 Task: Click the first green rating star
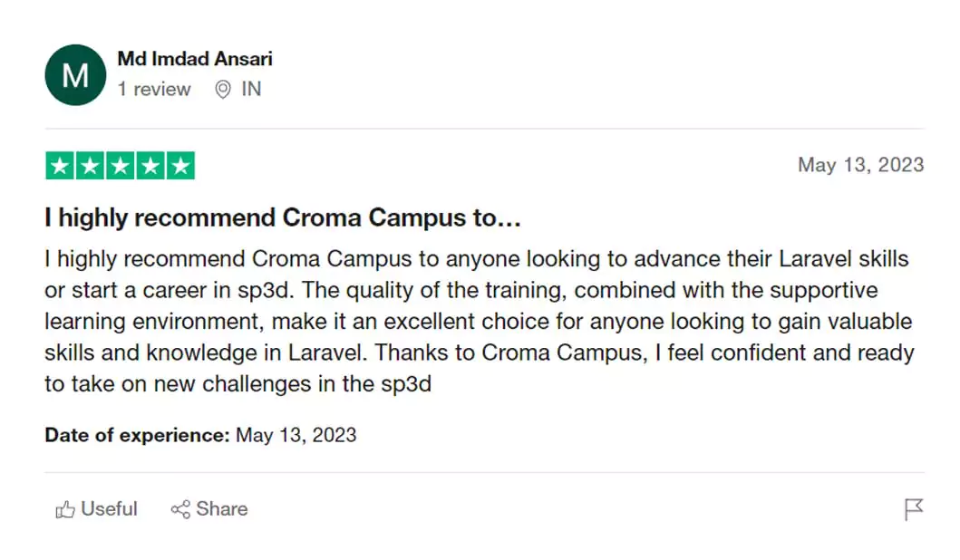click(x=60, y=167)
